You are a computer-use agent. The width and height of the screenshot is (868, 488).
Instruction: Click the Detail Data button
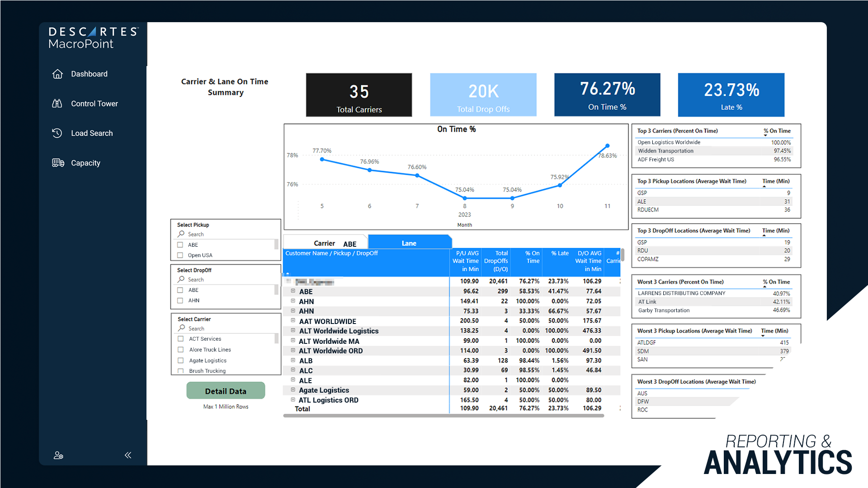[x=226, y=391]
